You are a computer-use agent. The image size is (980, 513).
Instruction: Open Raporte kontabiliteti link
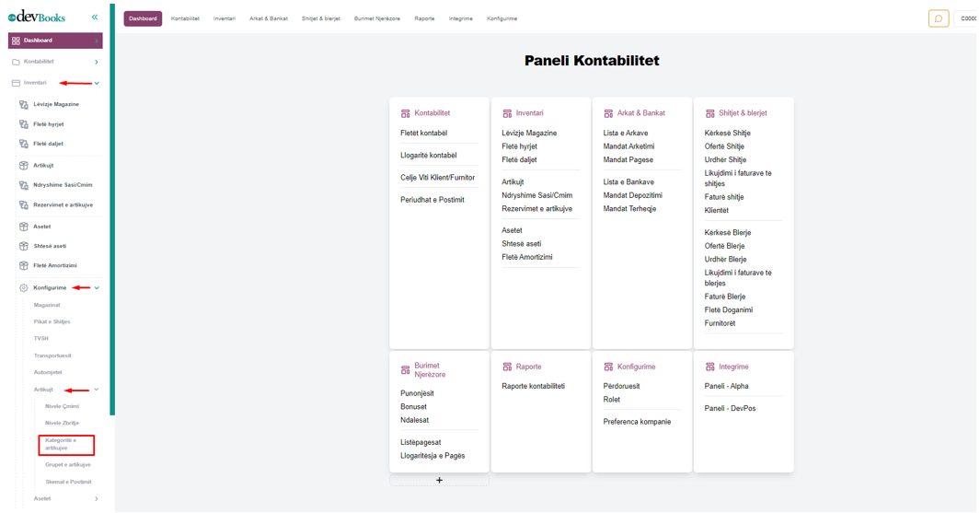[x=533, y=386]
